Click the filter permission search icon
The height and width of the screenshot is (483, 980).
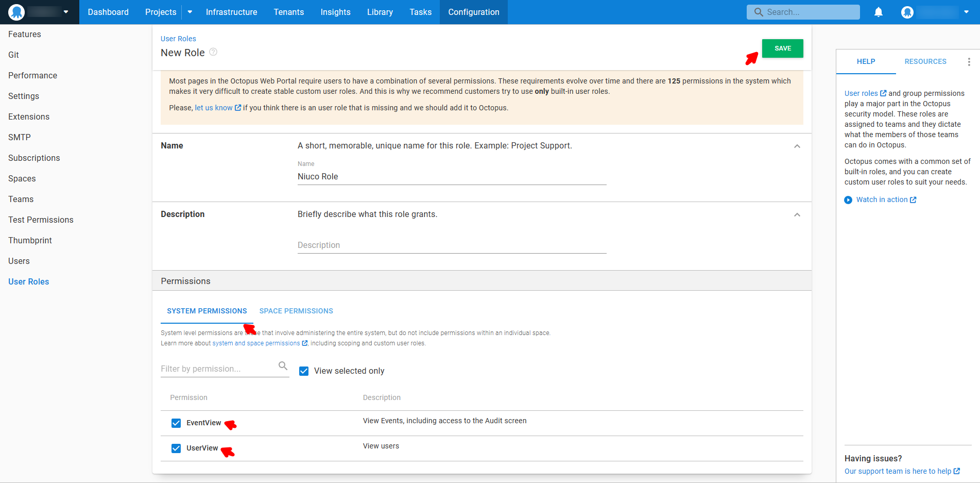(x=283, y=366)
